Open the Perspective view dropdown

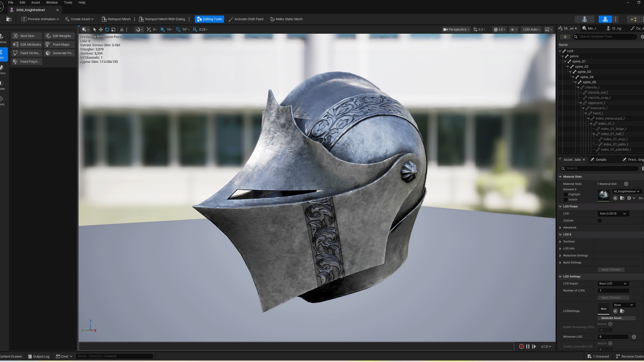pos(456,29)
